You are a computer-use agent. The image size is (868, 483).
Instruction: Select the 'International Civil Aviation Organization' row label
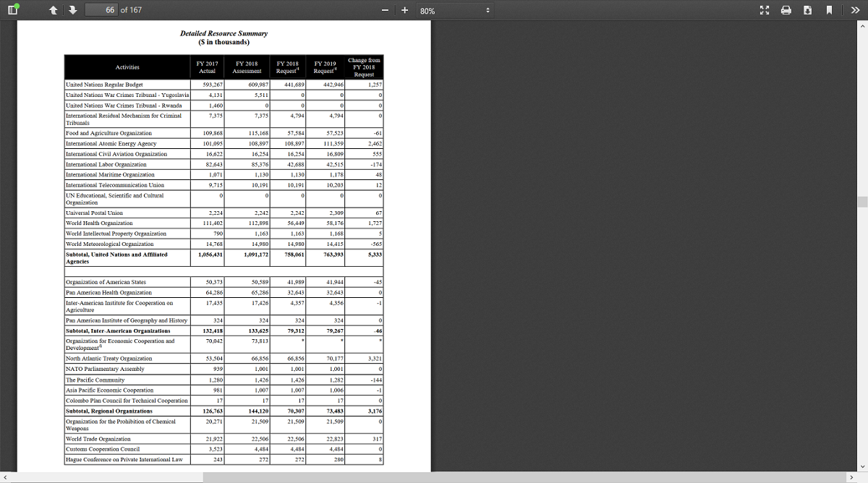(x=116, y=154)
